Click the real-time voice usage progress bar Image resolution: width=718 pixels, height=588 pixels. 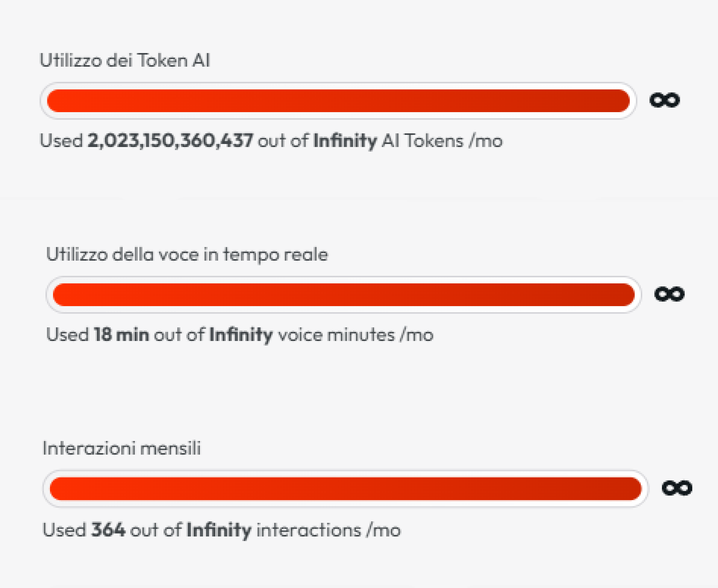343,295
